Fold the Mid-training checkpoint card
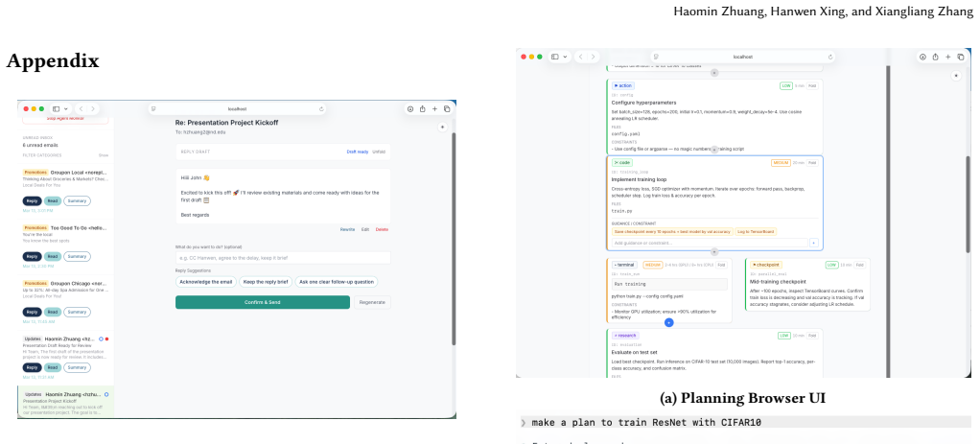 [x=860, y=265]
